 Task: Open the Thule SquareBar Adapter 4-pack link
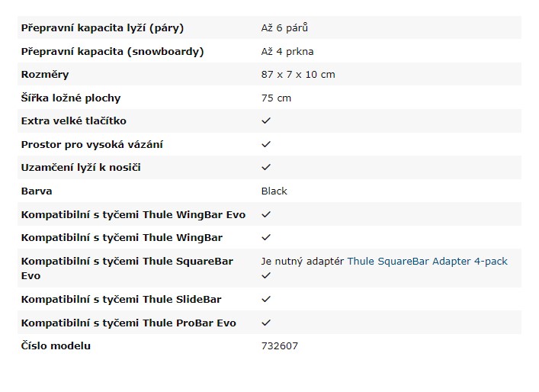coord(427,262)
